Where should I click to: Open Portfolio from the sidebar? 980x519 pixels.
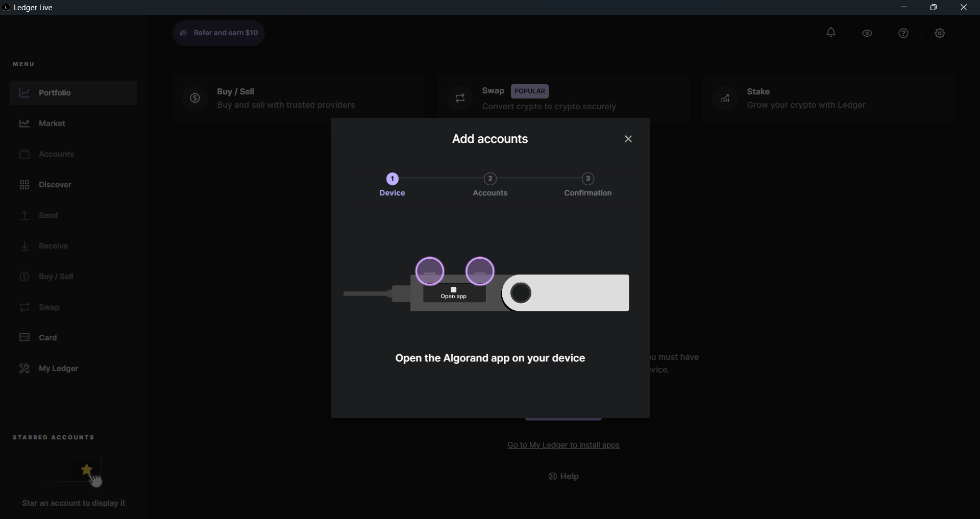point(55,92)
